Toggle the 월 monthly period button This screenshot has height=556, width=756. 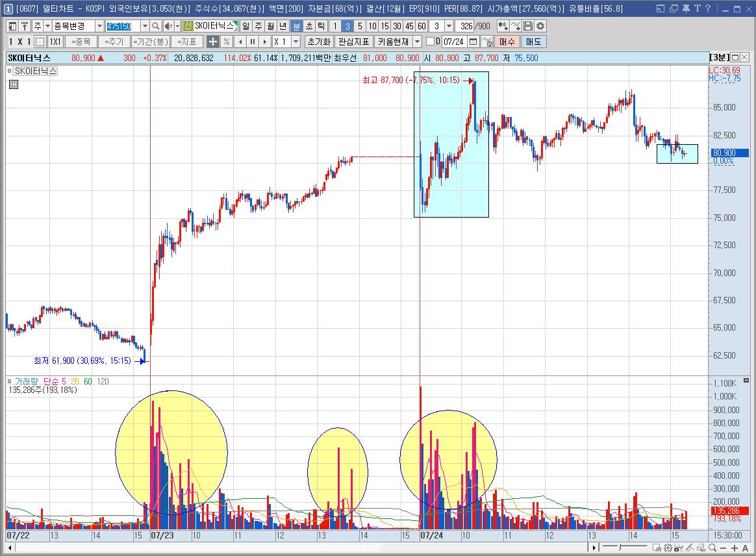click(x=271, y=26)
